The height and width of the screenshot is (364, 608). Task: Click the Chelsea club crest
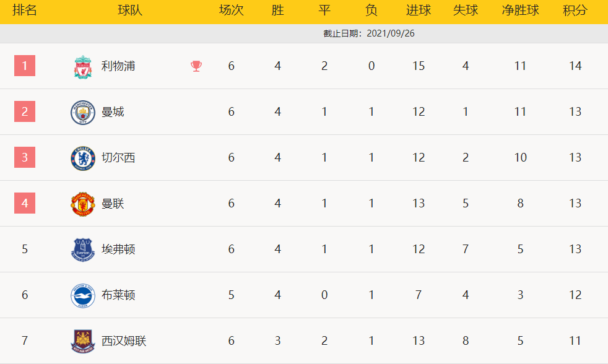point(82,158)
